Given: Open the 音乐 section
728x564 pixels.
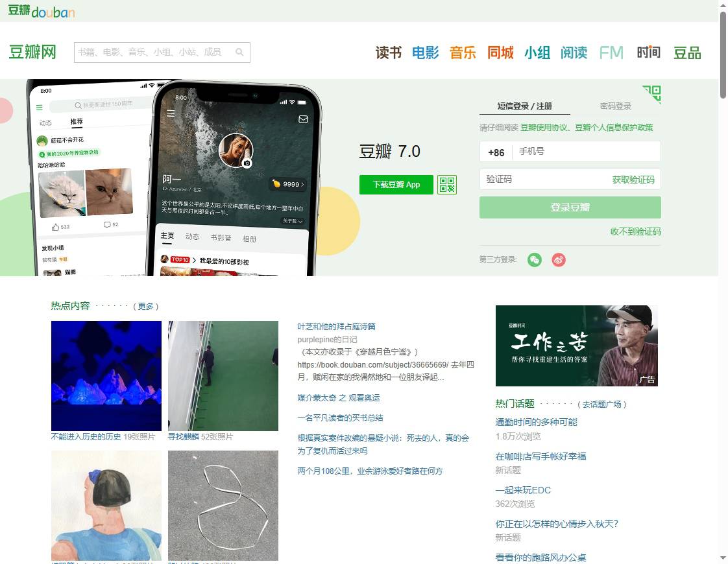Looking at the screenshot, I should pos(463,53).
